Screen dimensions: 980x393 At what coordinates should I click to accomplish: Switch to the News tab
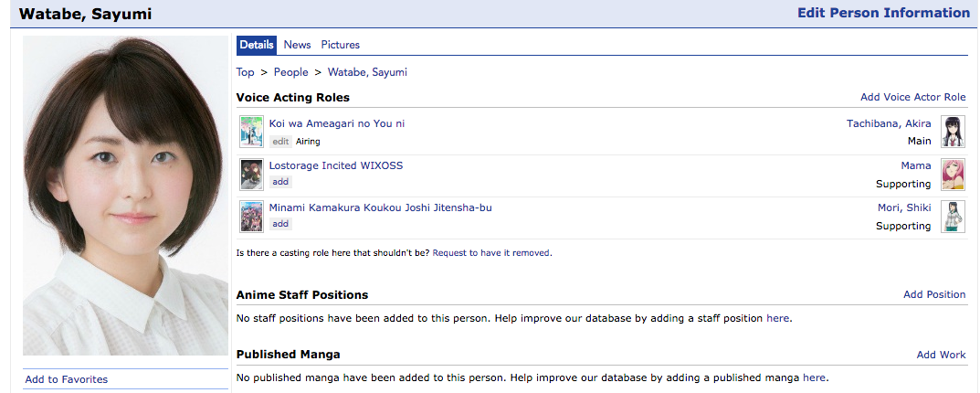(x=297, y=45)
